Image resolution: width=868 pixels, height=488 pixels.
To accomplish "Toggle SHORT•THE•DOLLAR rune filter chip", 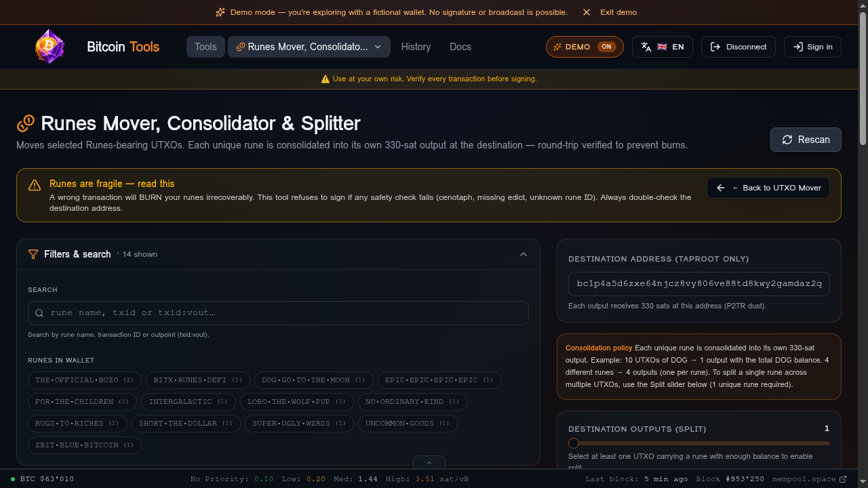I will [186, 424].
